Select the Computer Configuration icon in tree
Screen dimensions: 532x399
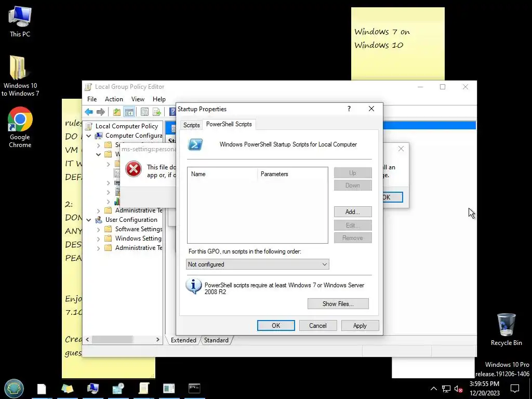[99, 136]
